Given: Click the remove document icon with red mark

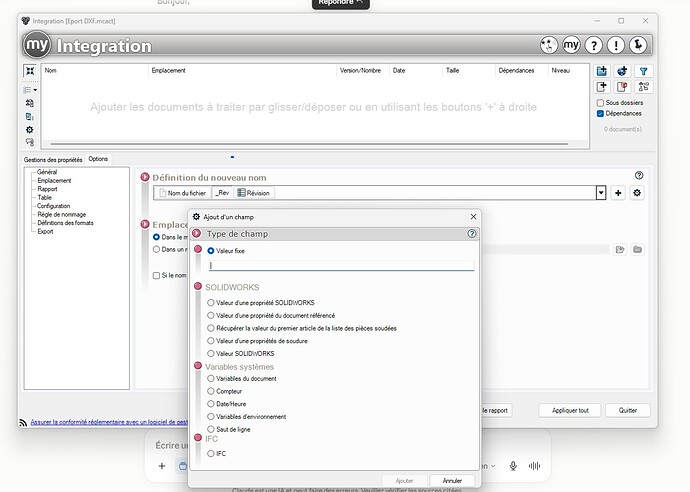Looking at the screenshot, I should 622,87.
